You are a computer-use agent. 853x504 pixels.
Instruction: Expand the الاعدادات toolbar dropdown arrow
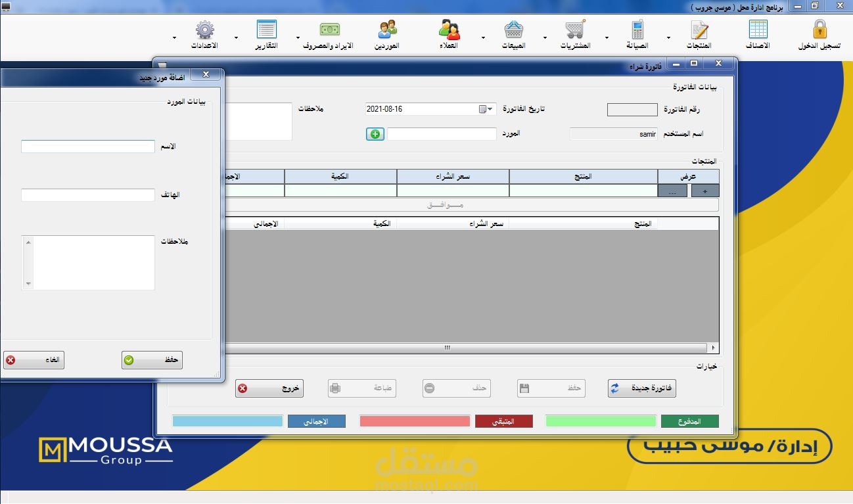(x=174, y=37)
